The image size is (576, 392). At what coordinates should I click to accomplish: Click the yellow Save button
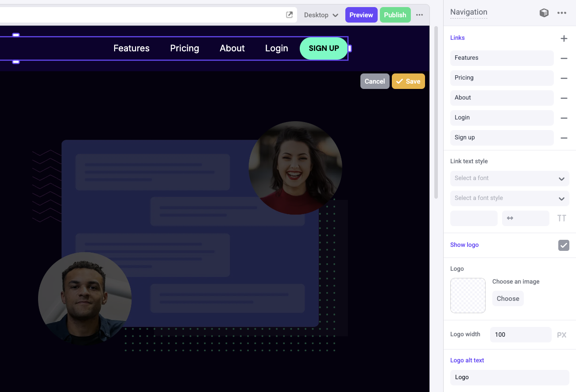(x=408, y=81)
